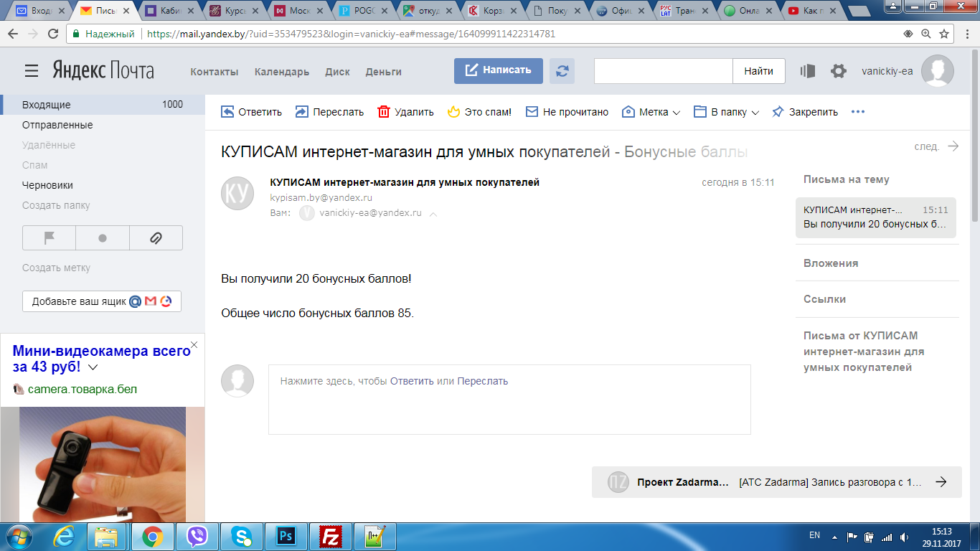
Task: Click the user avatar in the header
Action: point(938,71)
